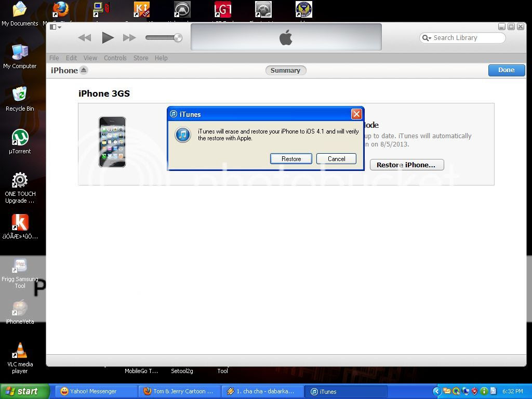Expand hidden system tray icons
The image size is (532, 399).
tap(437, 392)
